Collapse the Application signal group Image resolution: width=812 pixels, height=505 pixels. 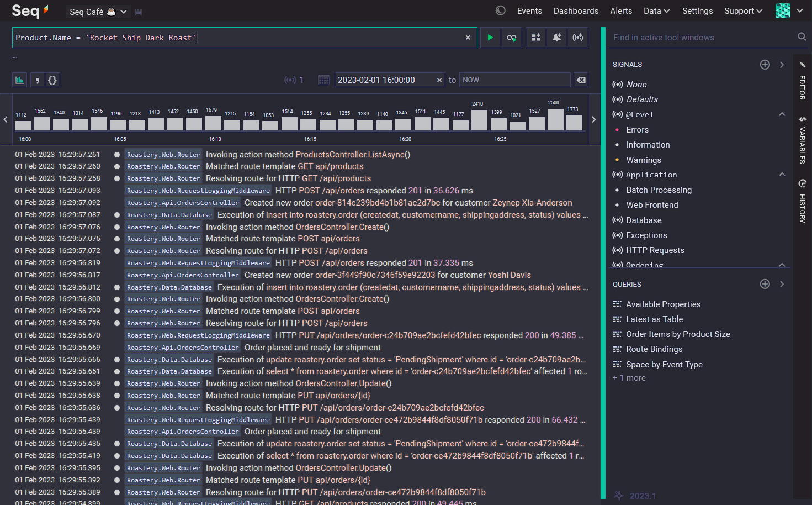pos(782,175)
